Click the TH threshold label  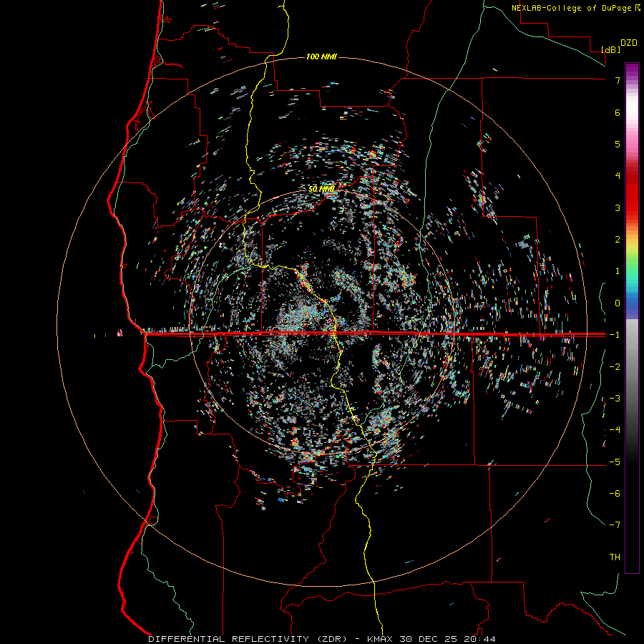pyautogui.click(x=615, y=557)
